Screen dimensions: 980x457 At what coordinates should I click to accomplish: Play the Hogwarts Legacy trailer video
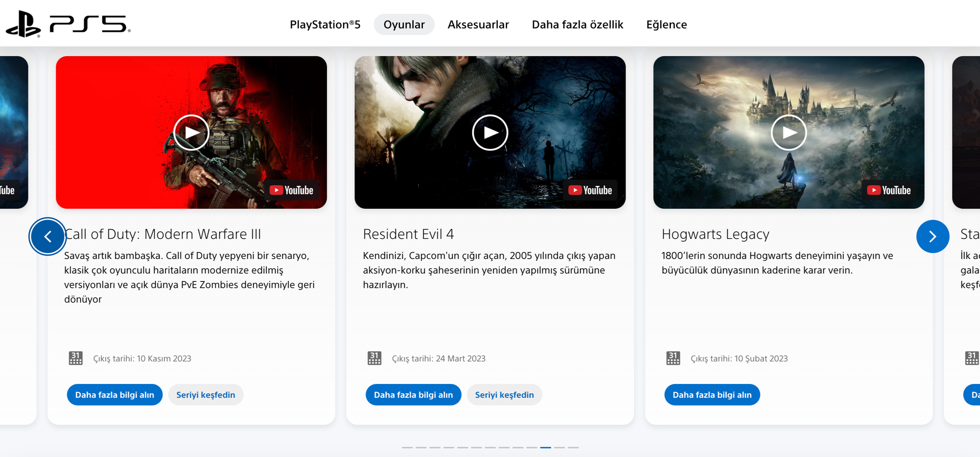tap(789, 132)
